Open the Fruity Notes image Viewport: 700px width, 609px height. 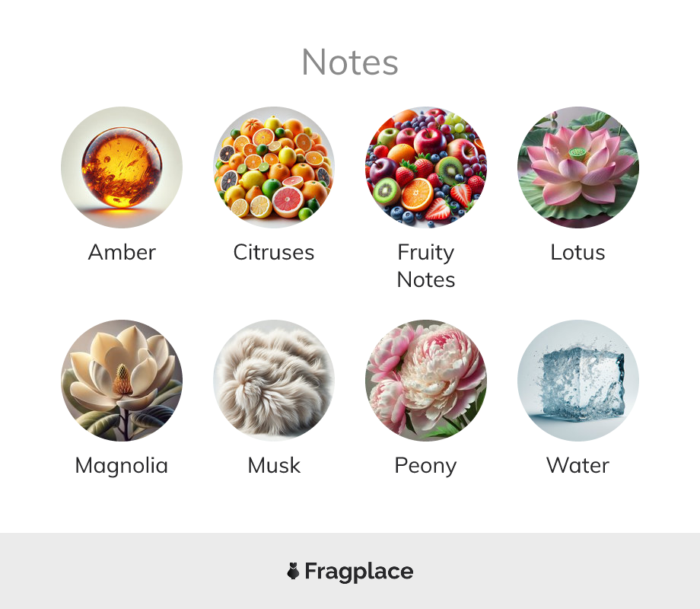pos(426,167)
